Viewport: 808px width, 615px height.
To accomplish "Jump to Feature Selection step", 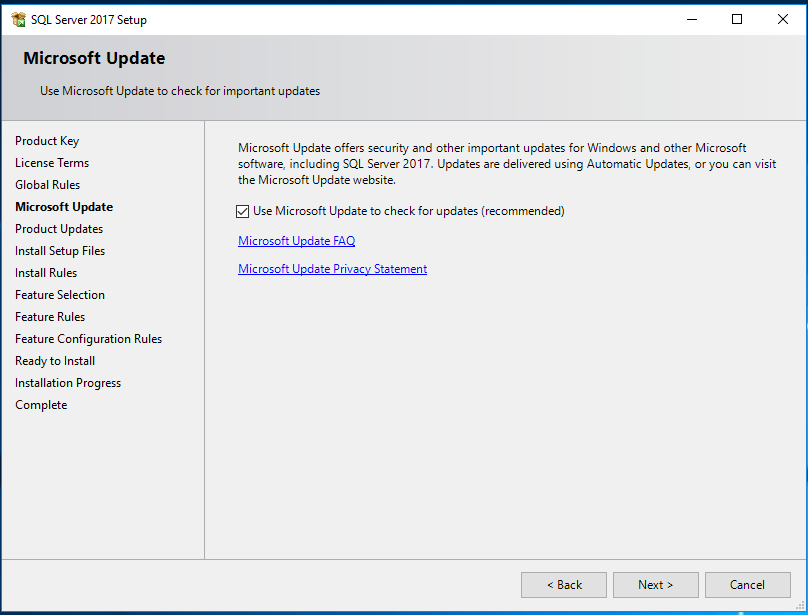I will point(60,295).
